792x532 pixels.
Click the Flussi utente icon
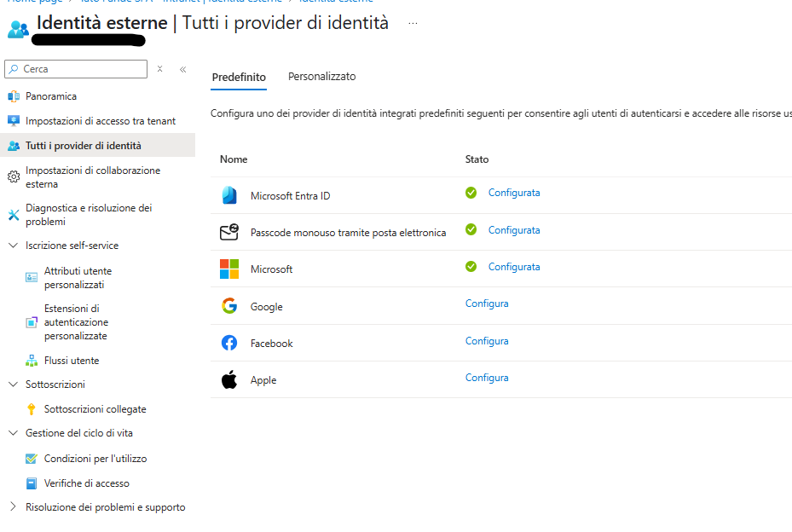pos(32,361)
